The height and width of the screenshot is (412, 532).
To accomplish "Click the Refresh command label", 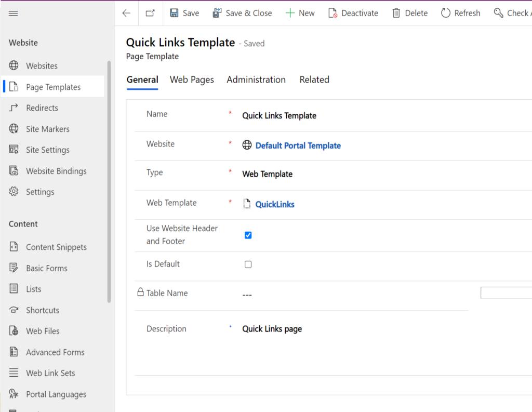I will [467, 13].
